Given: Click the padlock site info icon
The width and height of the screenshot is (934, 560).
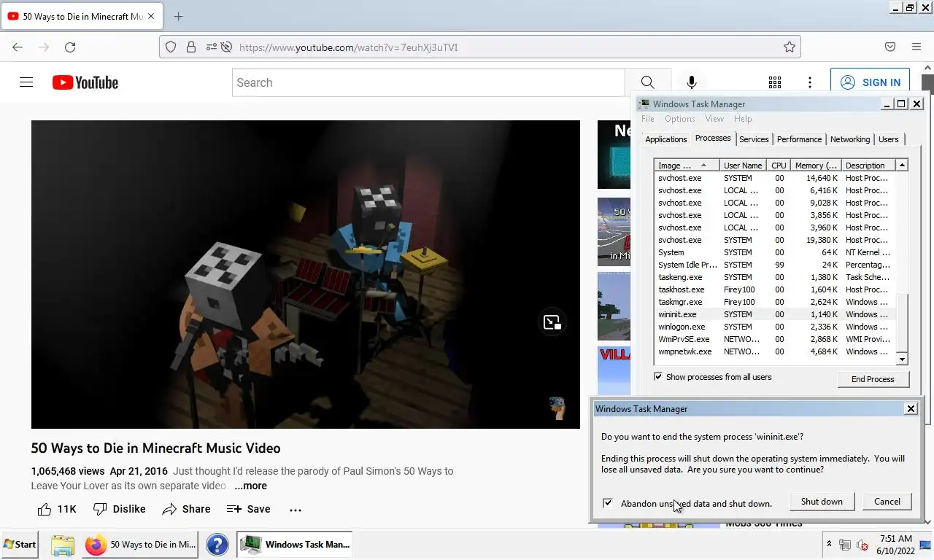Looking at the screenshot, I should click(191, 47).
